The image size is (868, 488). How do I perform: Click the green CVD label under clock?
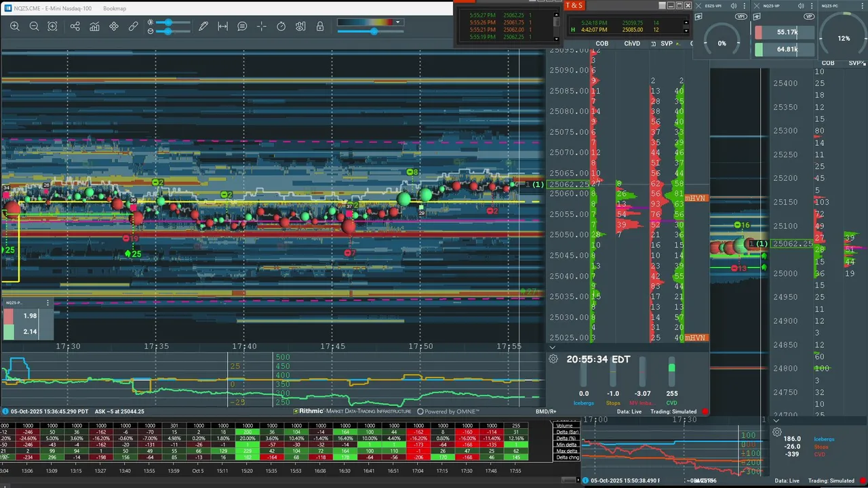[x=671, y=403]
